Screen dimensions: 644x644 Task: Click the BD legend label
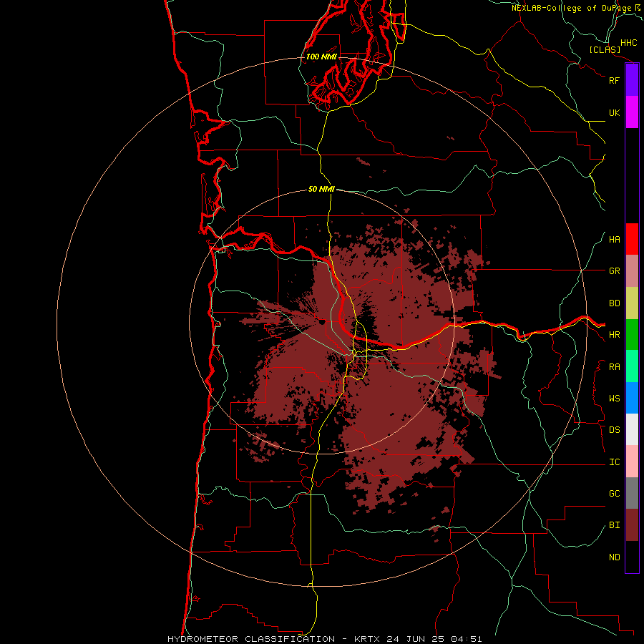[x=614, y=303]
